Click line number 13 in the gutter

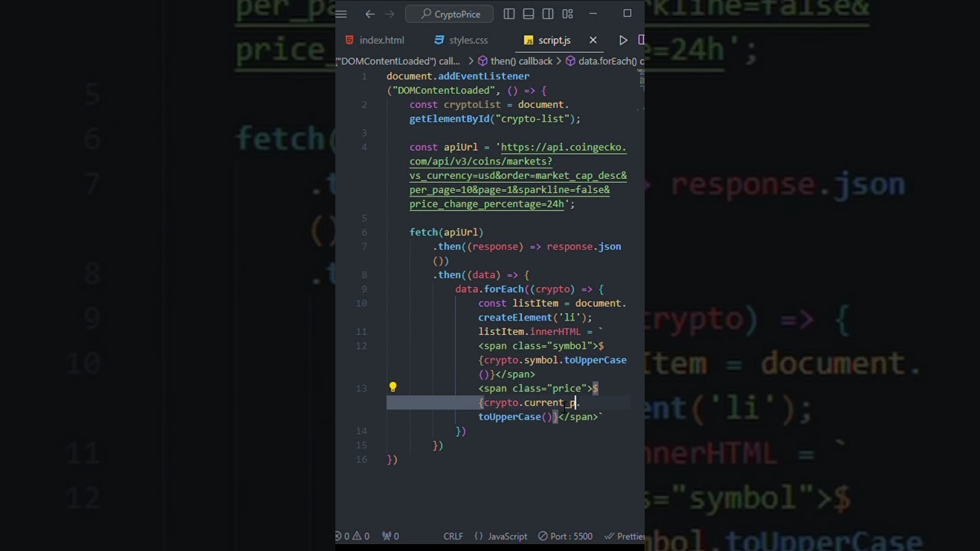(361, 388)
